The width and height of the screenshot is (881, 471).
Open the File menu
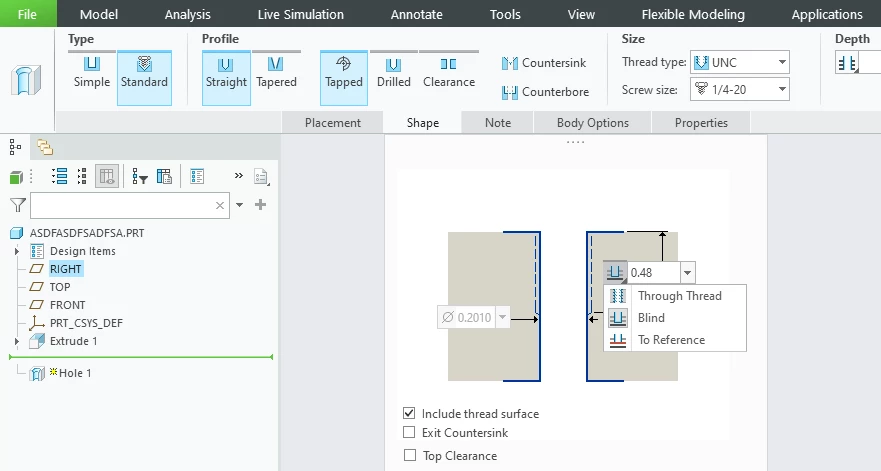click(x=28, y=14)
